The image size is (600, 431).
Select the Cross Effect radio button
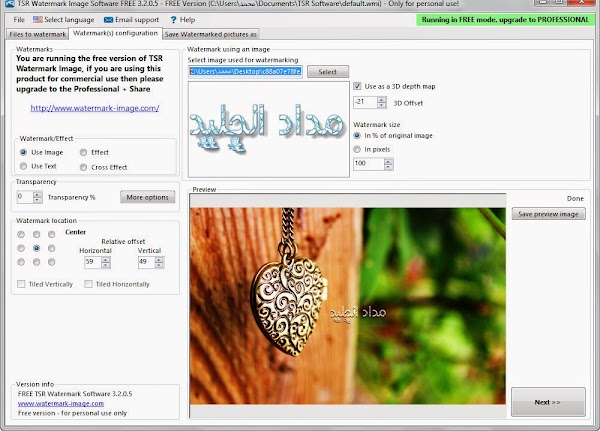point(83,167)
